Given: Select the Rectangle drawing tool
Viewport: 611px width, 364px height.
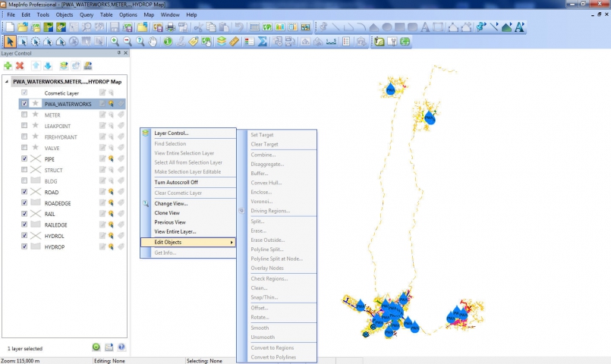Looking at the screenshot, I should point(399,27).
